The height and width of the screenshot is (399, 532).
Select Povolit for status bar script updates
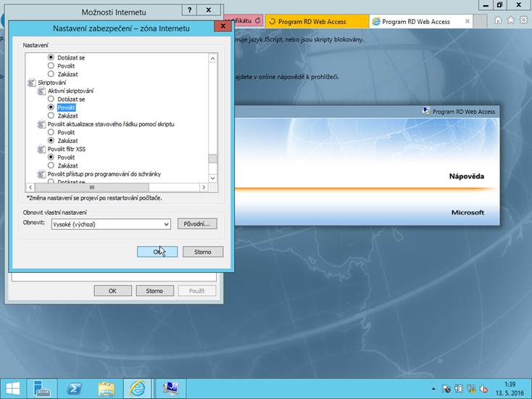pyautogui.click(x=51, y=132)
